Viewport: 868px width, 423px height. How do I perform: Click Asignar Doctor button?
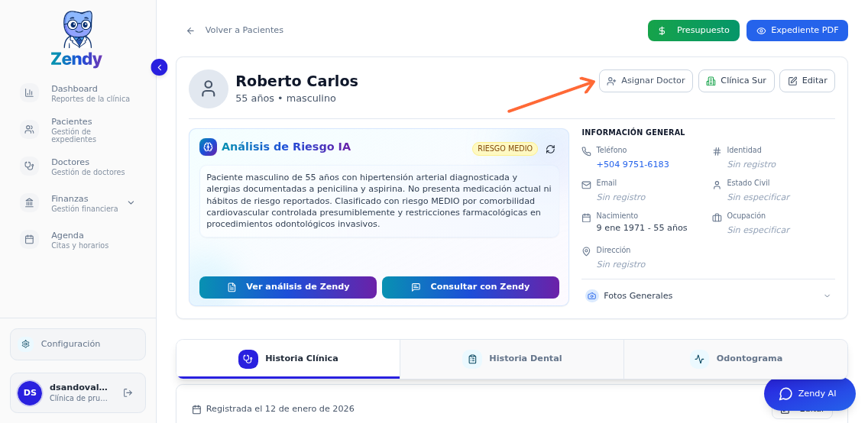pyautogui.click(x=646, y=81)
